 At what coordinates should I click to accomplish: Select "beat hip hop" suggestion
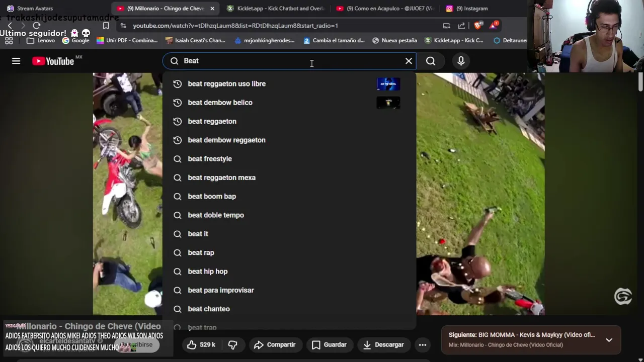pos(289,271)
